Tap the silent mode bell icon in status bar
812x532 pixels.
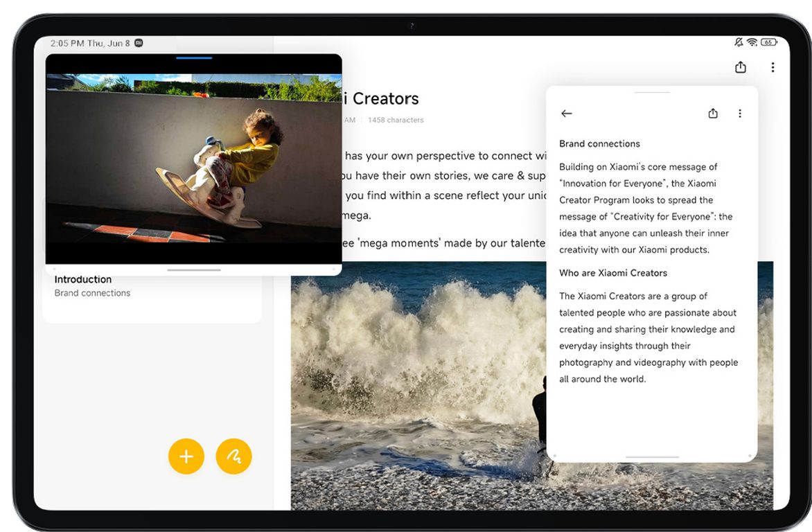pyautogui.click(x=739, y=42)
